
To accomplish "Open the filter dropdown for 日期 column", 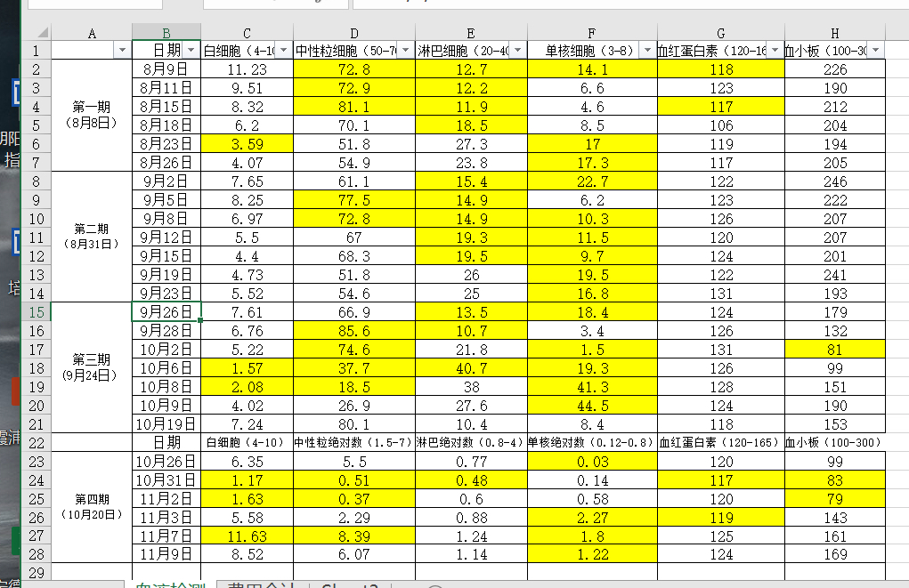I will click(191, 51).
